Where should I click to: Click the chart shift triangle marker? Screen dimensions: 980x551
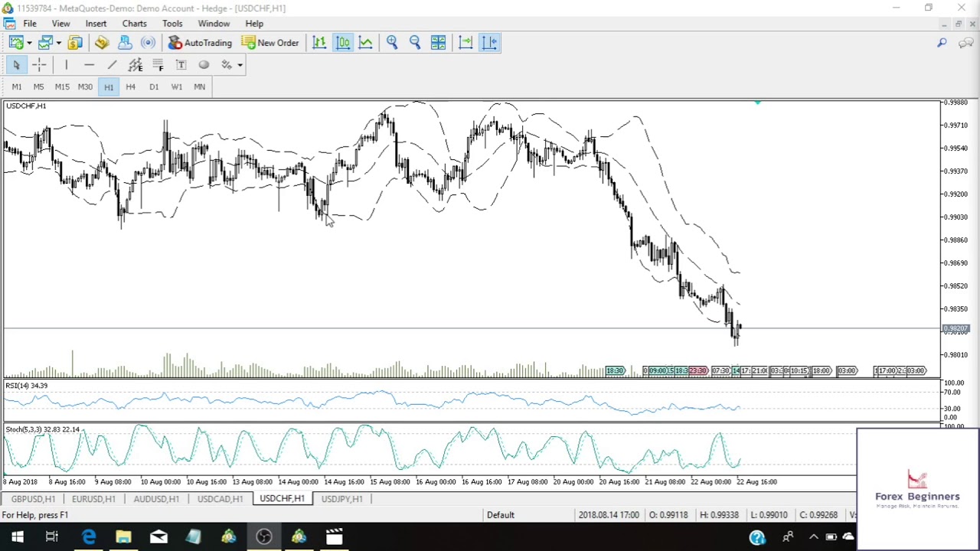coord(757,103)
